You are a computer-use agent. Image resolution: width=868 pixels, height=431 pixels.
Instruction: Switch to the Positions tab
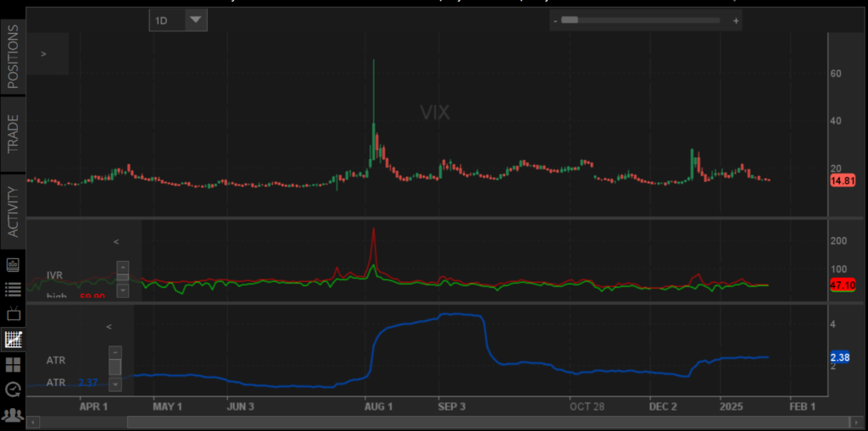(x=13, y=58)
